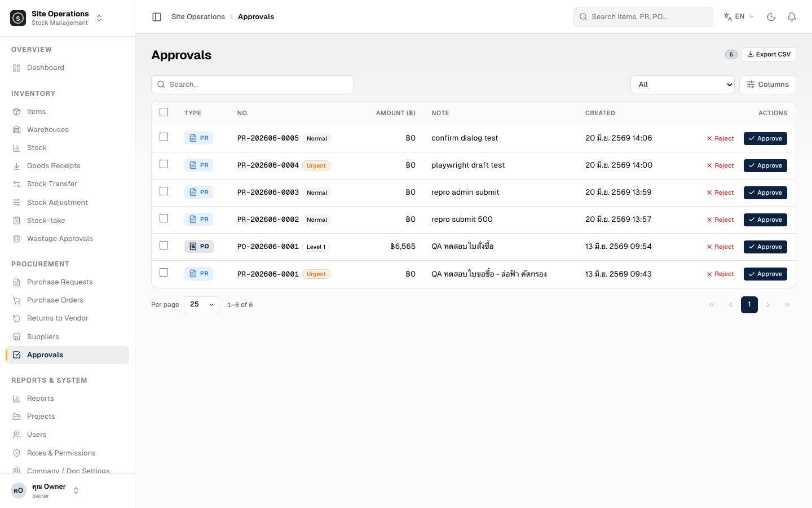Focus the Approvals table Search field
Image resolution: width=812 pixels, height=508 pixels.
[253, 85]
